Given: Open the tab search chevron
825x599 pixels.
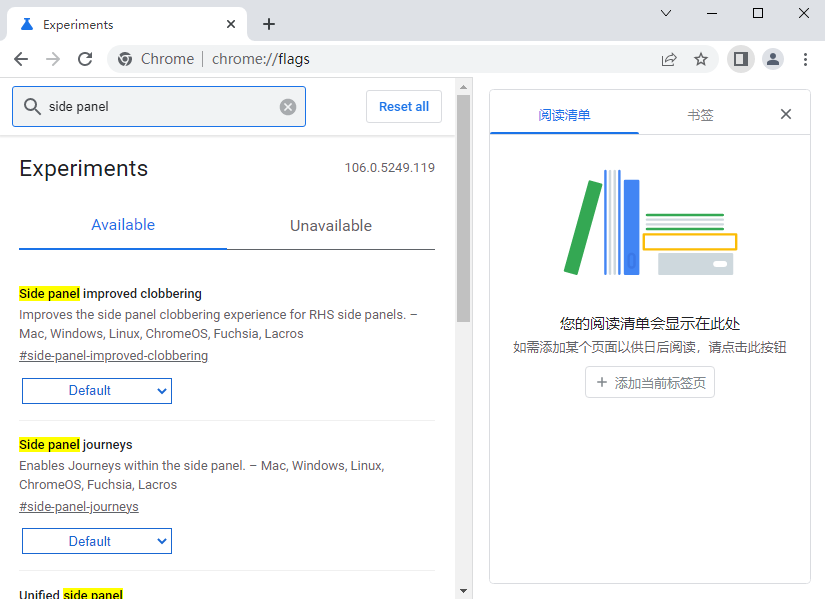Looking at the screenshot, I should (x=666, y=13).
